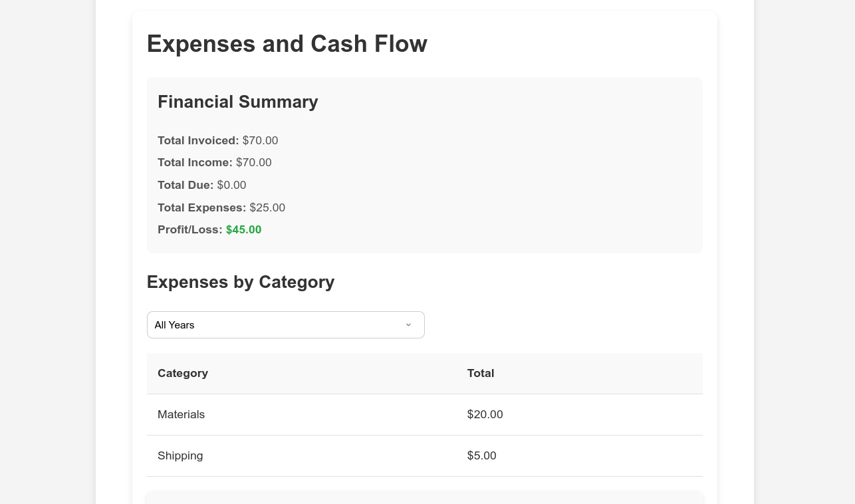Screen dimensions: 855x504
Task: Click the Financial Summary heading
Action: point(237,102)
